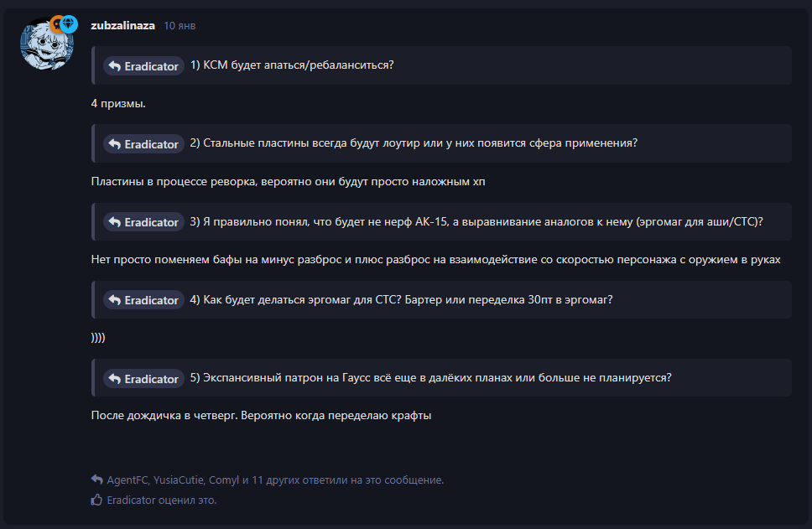
Task: Click Eradicator tag in АК-15 quote
Action: coord(143,222)
